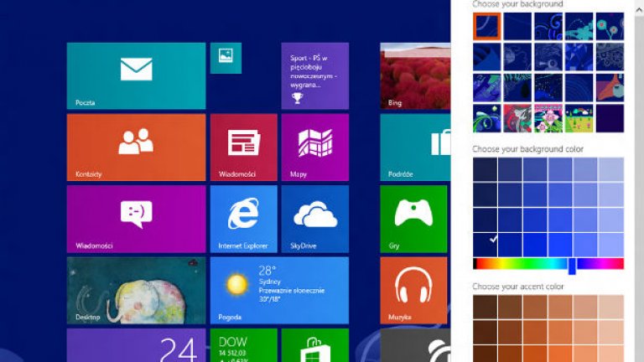
Task: Open the Pogoda weather tile for Sydney
Action: pos(278,290)
